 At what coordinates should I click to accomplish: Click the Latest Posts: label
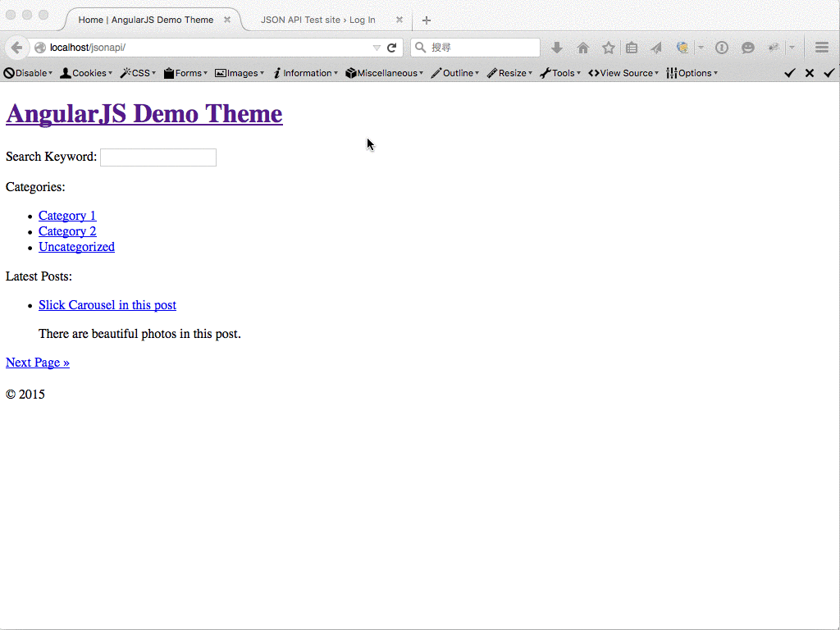click(x=39, y=276)
